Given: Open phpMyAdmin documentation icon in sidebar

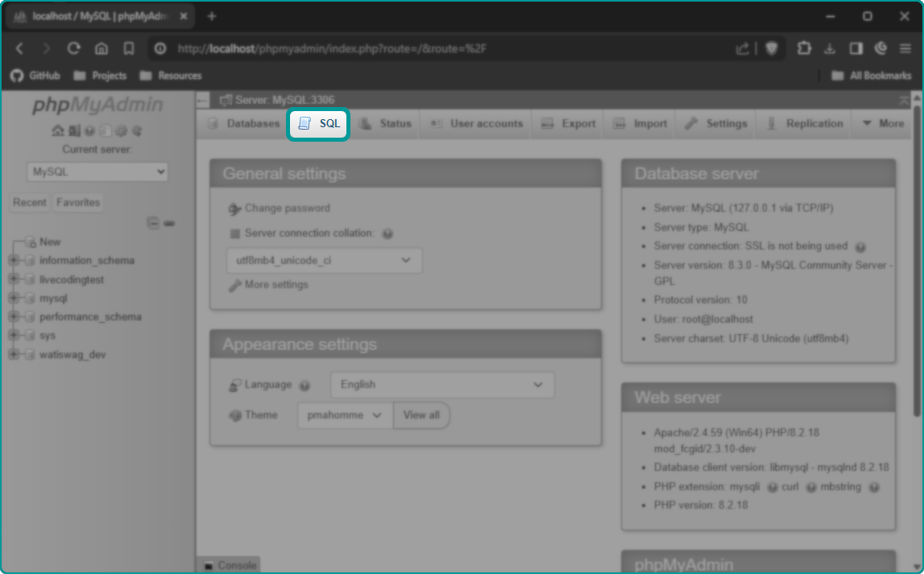Looking at the screenshot, I should pos(89,130).
